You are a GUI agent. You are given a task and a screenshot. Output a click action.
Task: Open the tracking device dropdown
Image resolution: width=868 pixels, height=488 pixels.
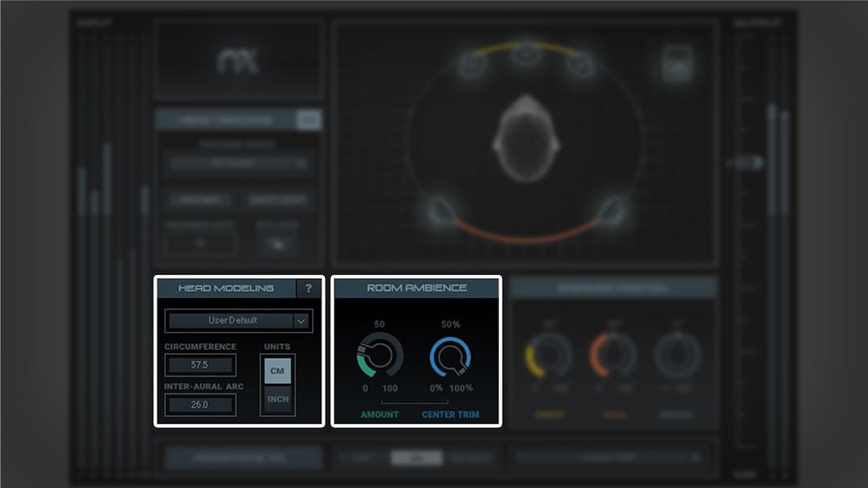point(238,162)
